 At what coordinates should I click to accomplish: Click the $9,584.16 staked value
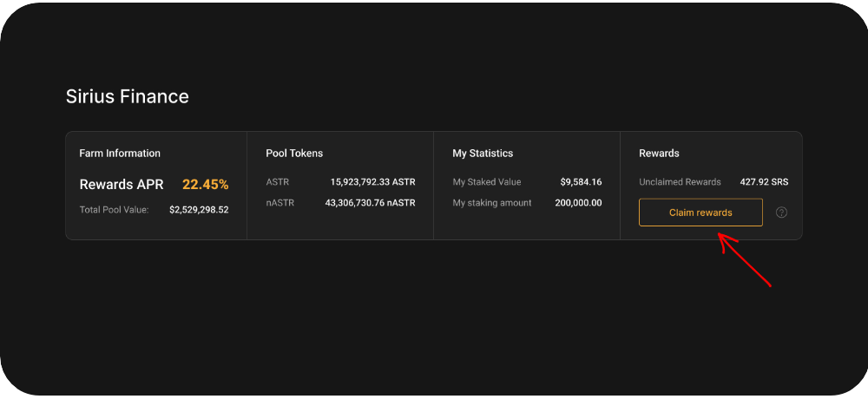coord(581,182)
